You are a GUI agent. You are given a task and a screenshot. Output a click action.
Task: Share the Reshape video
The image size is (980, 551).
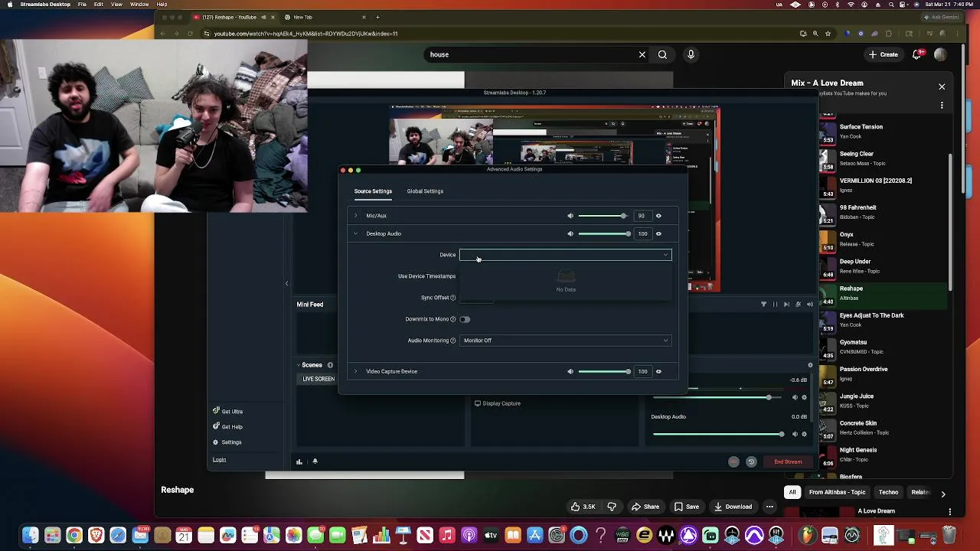coord(645,507)
